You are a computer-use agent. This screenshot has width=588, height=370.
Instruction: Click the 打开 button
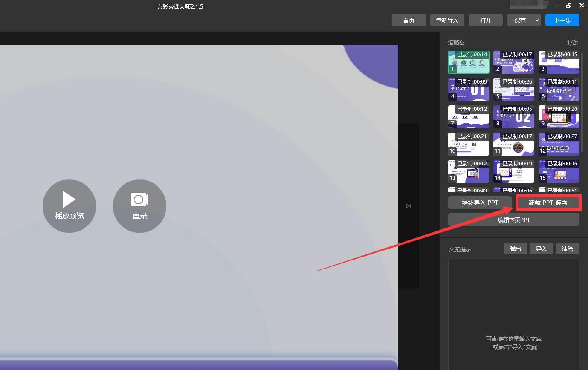tap(486, 20)
